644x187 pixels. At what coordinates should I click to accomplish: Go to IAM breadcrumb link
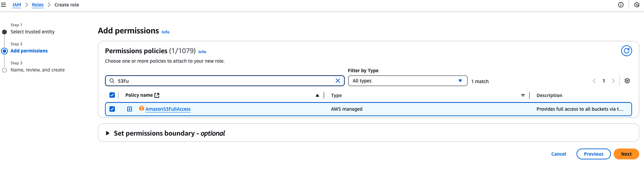pos(17,5)
